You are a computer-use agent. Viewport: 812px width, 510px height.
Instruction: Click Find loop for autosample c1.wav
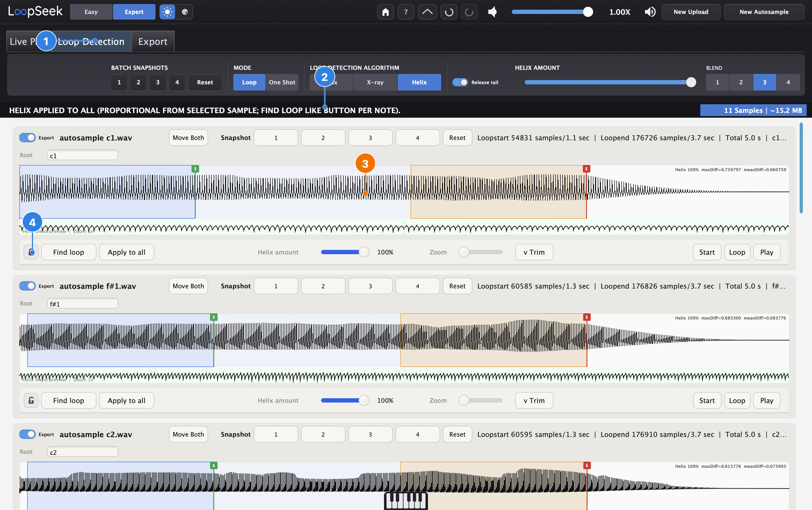69,252
